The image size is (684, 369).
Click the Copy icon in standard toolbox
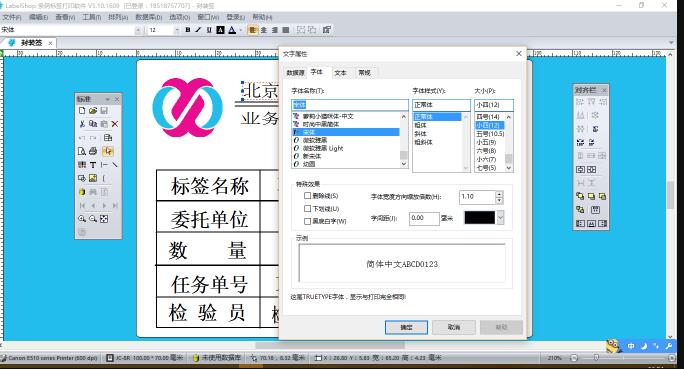point(92,124)
